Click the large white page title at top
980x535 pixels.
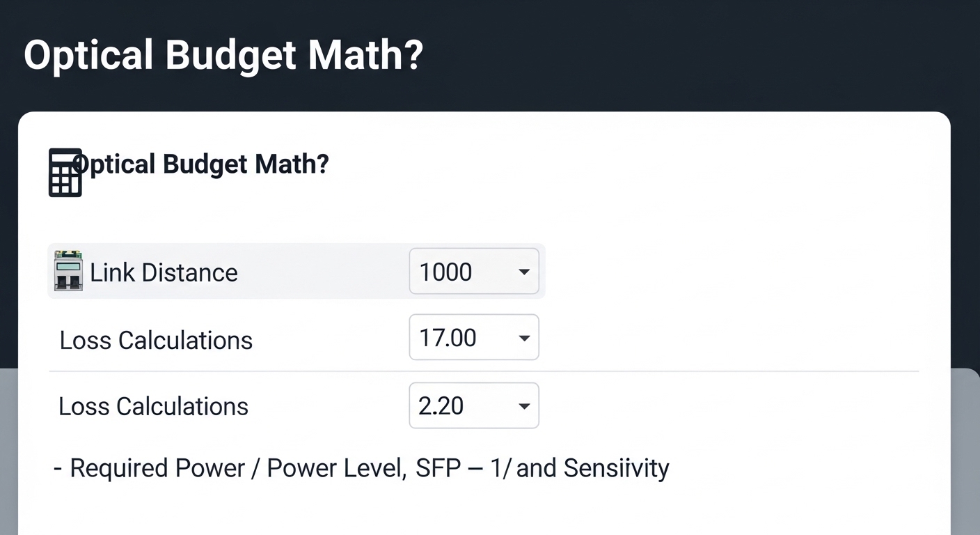tap(223, 54)
